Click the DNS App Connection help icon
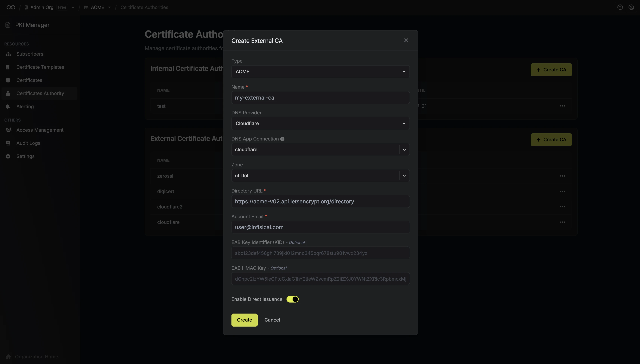 [x=282, y=139]
